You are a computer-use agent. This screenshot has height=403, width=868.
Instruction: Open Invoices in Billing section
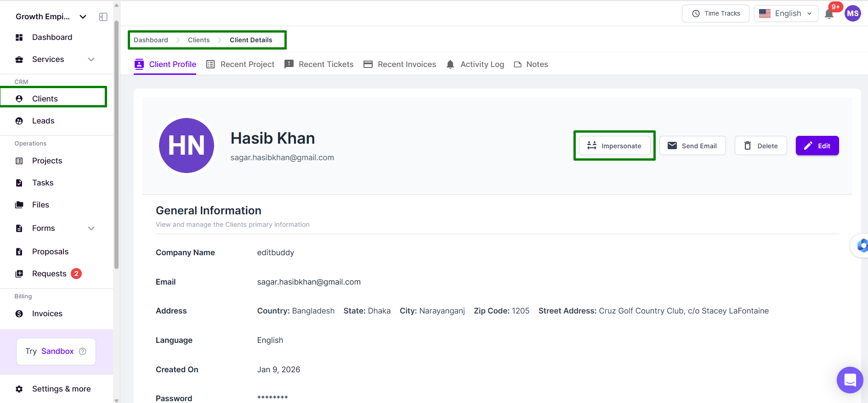tap(47, 313)
